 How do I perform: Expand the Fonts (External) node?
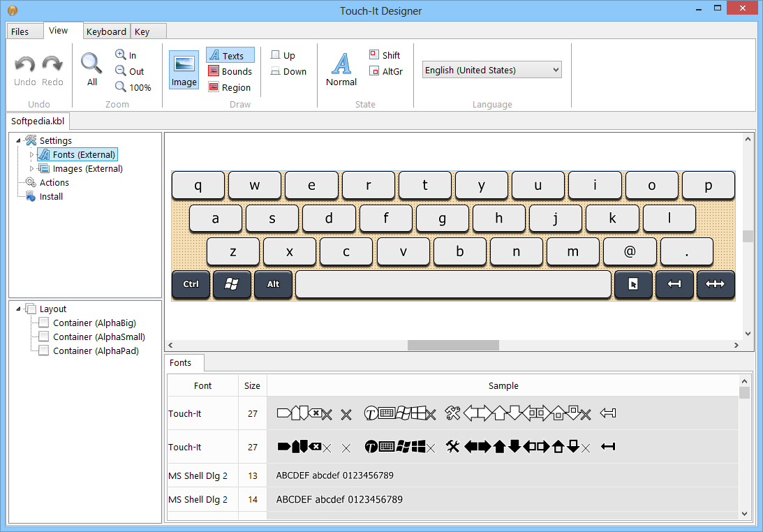pos(31,155)
